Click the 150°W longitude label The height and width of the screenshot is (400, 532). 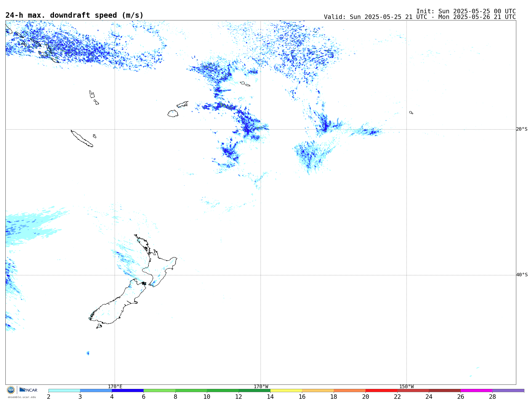click(406, 387)
